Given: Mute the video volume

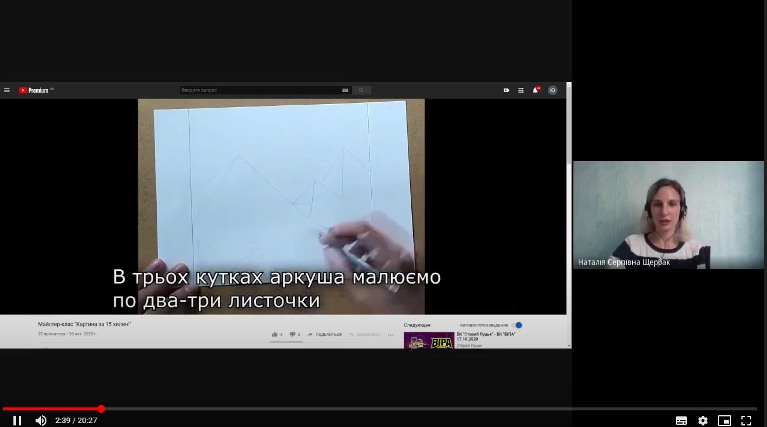Looking at the screenshot, I should tap(41, 420).
